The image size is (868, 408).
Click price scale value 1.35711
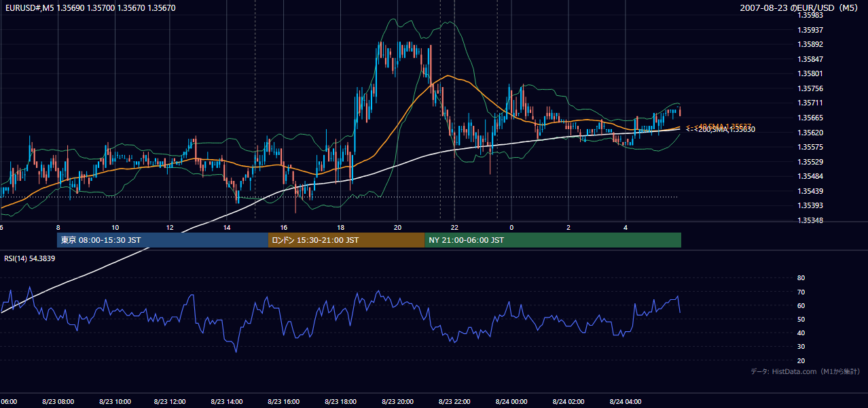pos(810,103)
